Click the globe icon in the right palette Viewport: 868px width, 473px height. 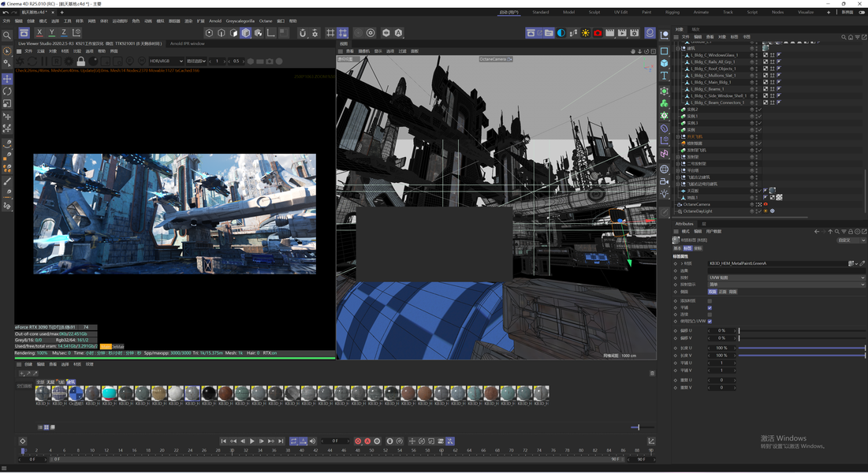tap(665, 169)
